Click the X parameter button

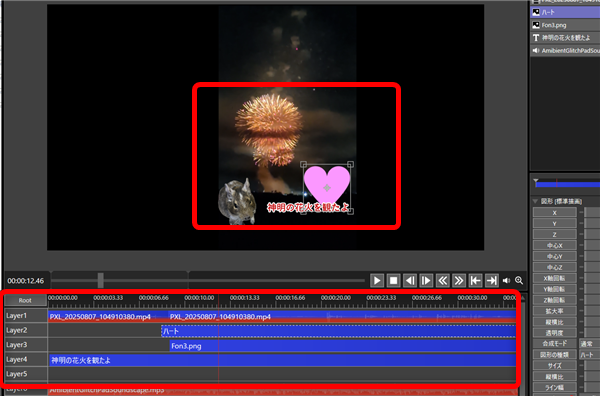tap(554, 213)
